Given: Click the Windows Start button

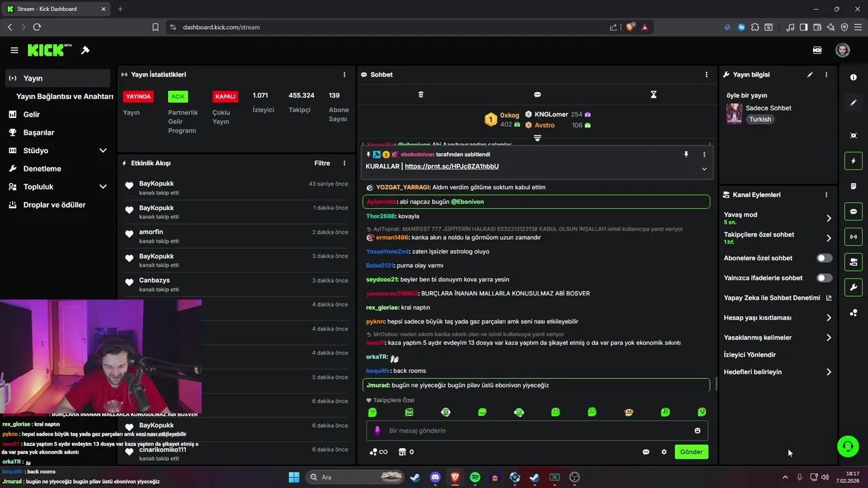Looking at the screenshot, I should 294,477.
